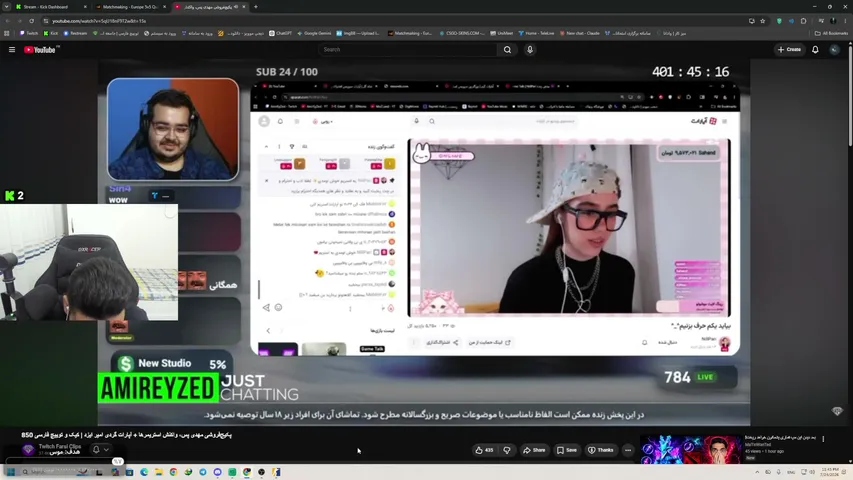
Task: Open the YouTube hamburger guide menu
Action: (11, 50)
